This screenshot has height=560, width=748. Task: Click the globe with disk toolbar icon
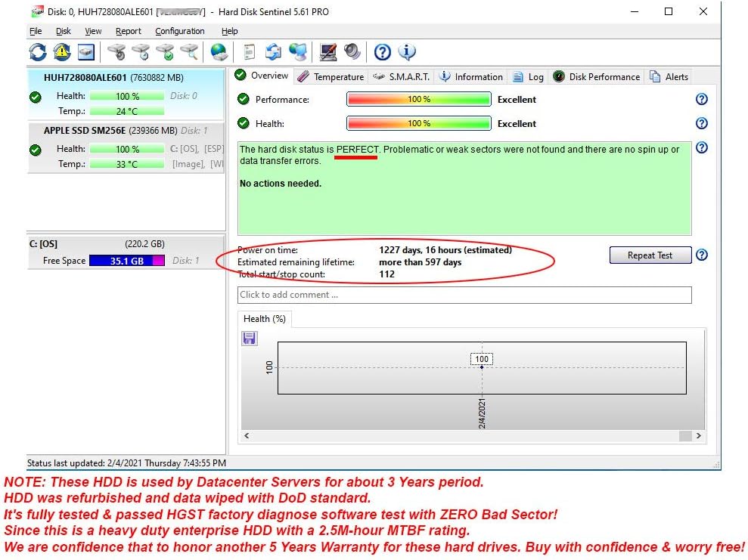tap(219, 52)
